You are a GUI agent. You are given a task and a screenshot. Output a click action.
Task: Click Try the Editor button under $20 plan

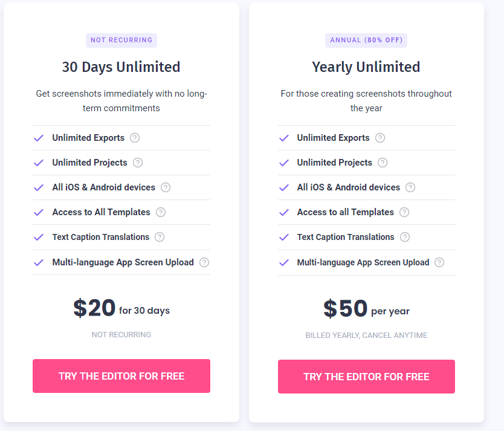tap(121, 376)
